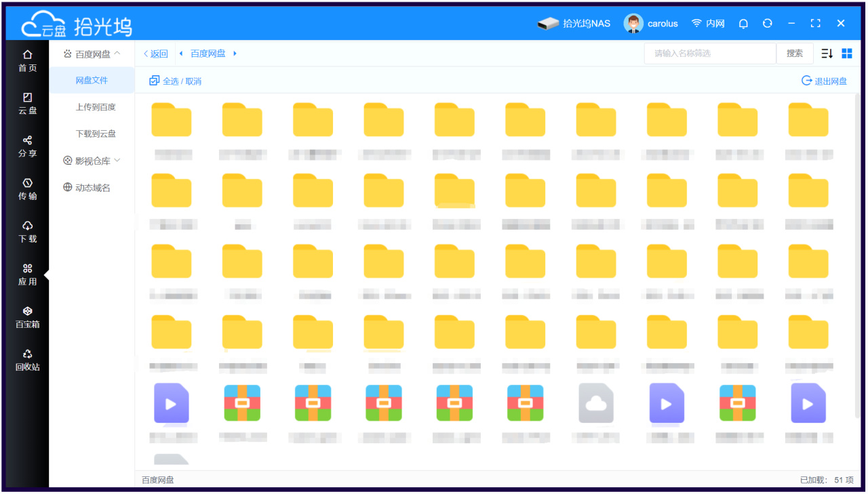Screen dimensions: 868x494
Task: Click 退出网盘 to log out
Action: (x=824, y=81)
